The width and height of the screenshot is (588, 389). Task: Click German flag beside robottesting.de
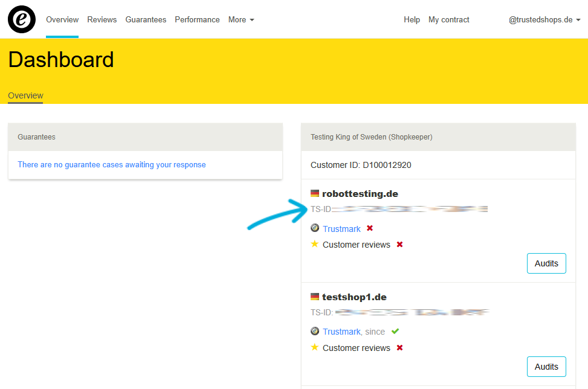click(314, 194)
